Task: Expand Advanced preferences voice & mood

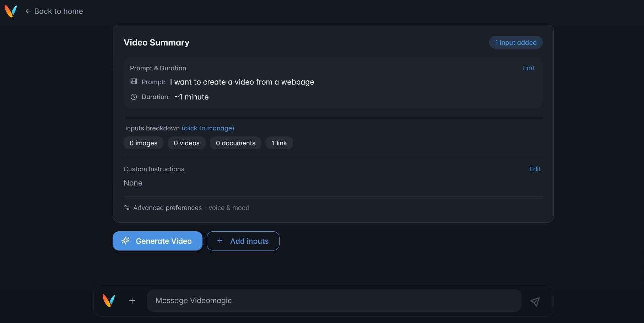Action: pos(186,208)
